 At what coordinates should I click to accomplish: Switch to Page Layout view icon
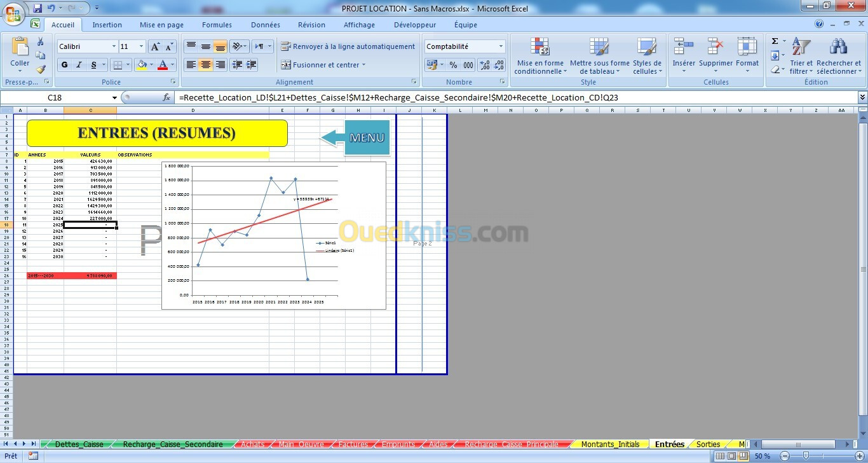731,456
